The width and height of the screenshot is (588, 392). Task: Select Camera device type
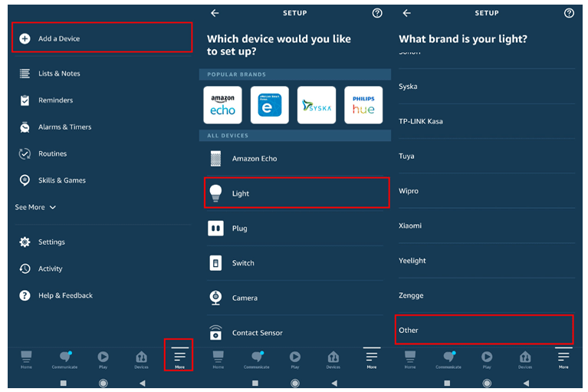tap(295, 298)
